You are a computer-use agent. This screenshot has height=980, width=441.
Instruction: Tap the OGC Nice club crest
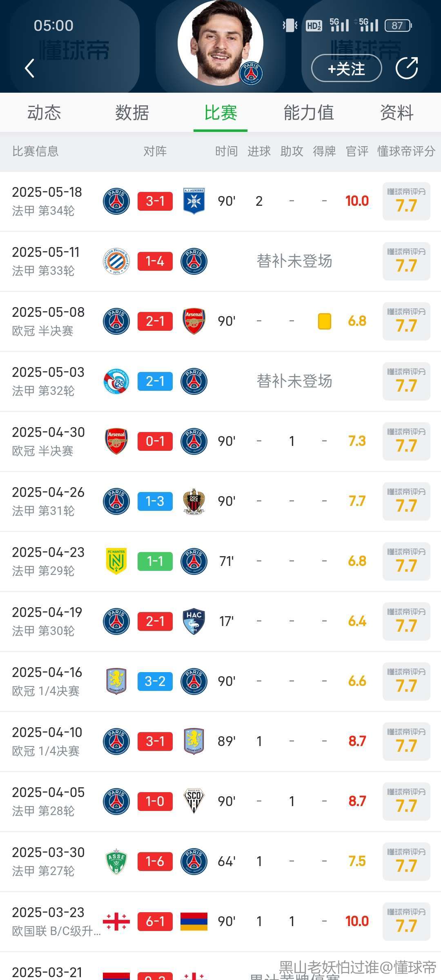click(194, 501)
